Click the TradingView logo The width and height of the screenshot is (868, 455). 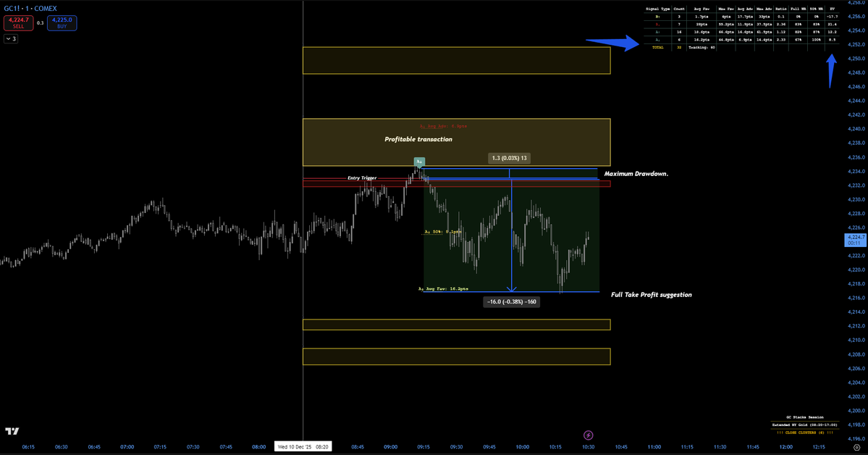pos(12,430)
